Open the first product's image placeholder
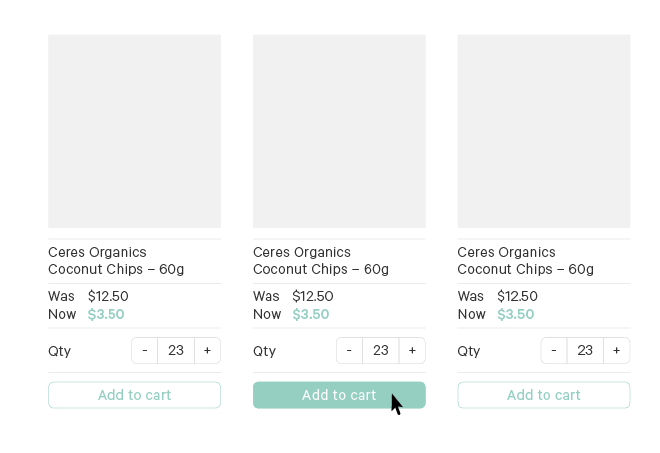The height and width of the screenshot is (453, 660). 134,131
